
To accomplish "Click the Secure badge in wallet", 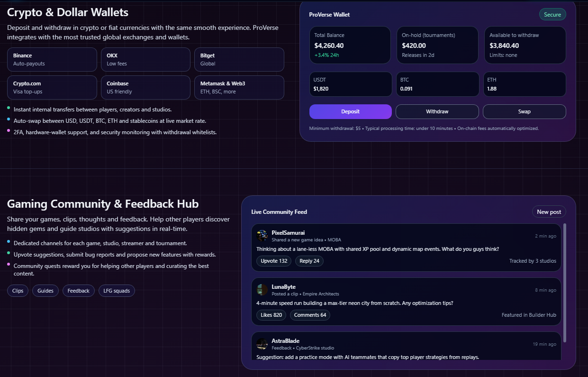I will 552,15.
